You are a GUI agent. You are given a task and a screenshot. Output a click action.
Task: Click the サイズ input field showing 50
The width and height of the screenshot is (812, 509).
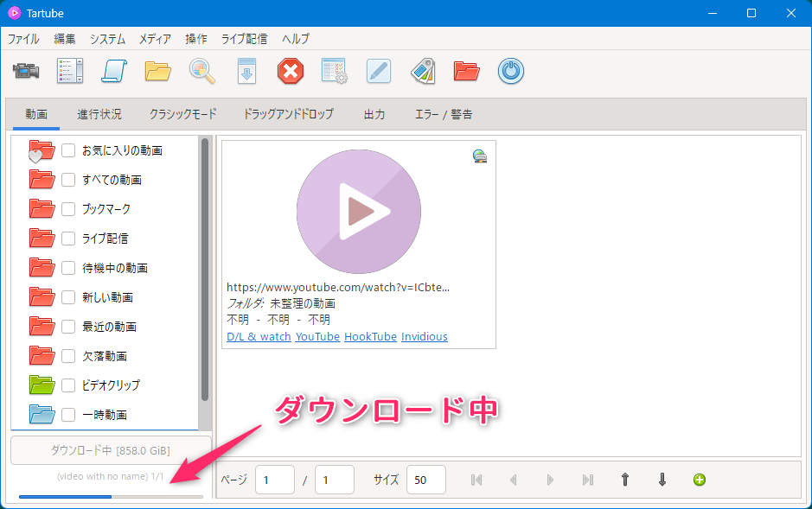(425, 480)
